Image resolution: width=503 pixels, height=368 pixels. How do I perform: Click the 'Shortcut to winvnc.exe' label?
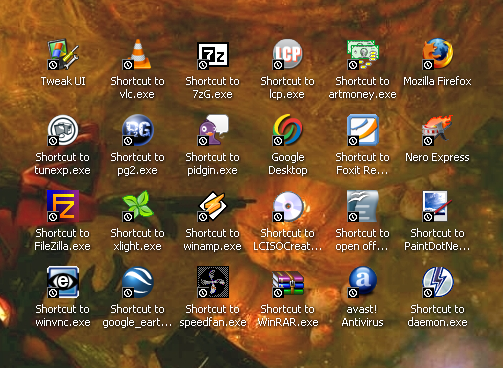(x=62, y=316)
